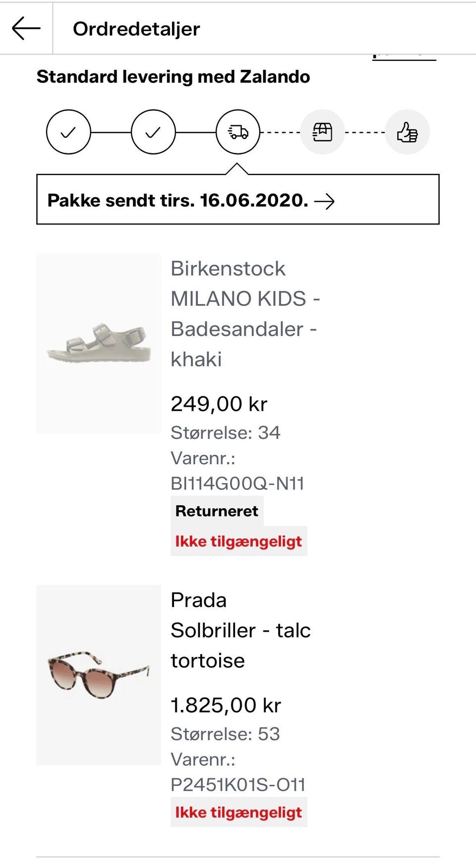This screenshot has width=476, height=868.
Task: Click Ikke tilgængeligt under Birkenstock item
Action: (x=238, y=542)
